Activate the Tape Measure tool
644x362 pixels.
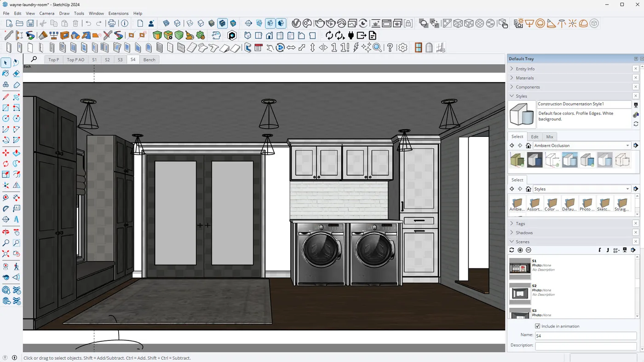click(6, 198)
